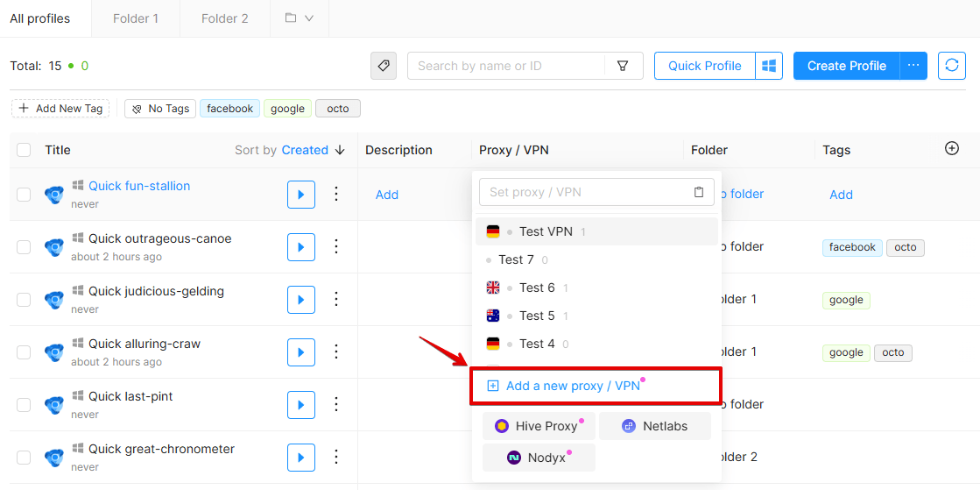Switch to the Folder 1 tab
The height and width of the screenshot is (490, 980).
point(136,18)
